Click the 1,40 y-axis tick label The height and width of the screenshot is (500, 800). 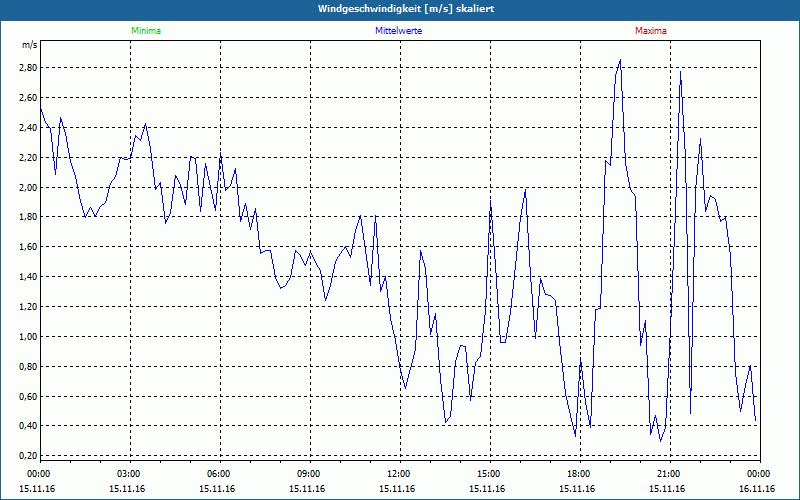30,277
